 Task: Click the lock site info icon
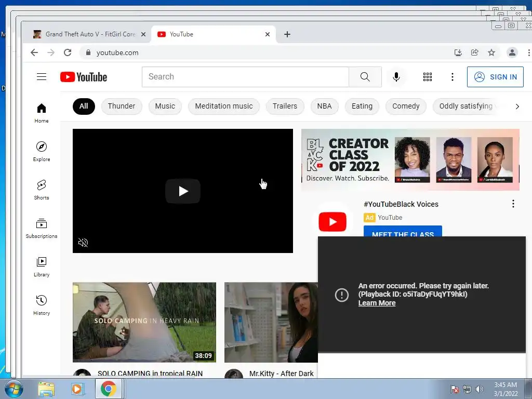88,52
